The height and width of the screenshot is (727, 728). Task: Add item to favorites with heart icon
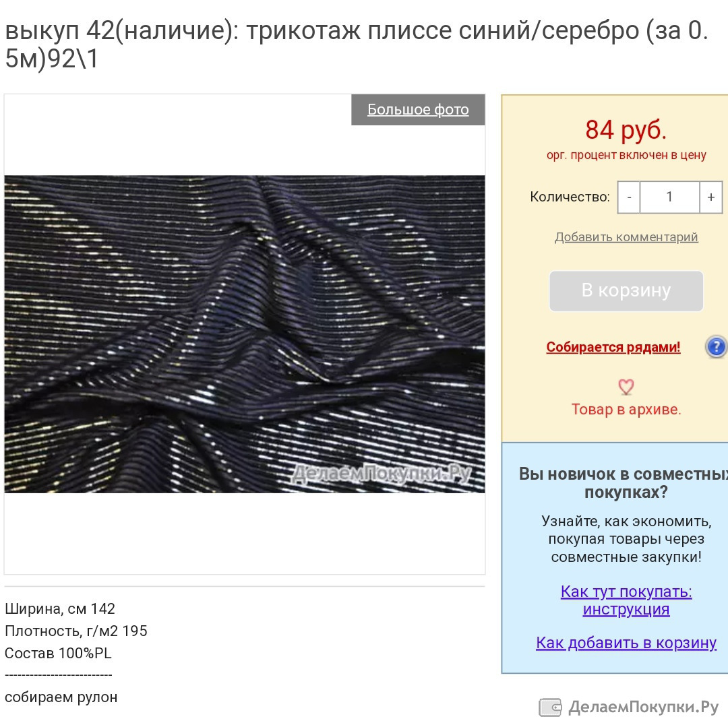pos(626,387)
